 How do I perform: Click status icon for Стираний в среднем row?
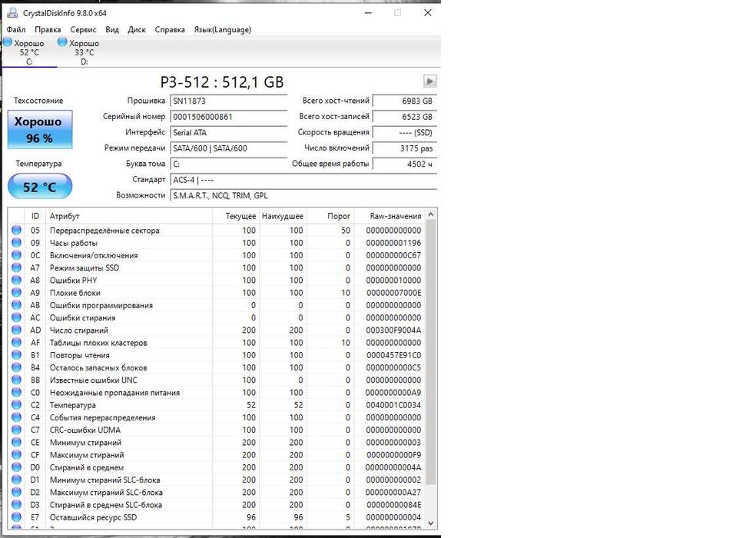point(16,467)
